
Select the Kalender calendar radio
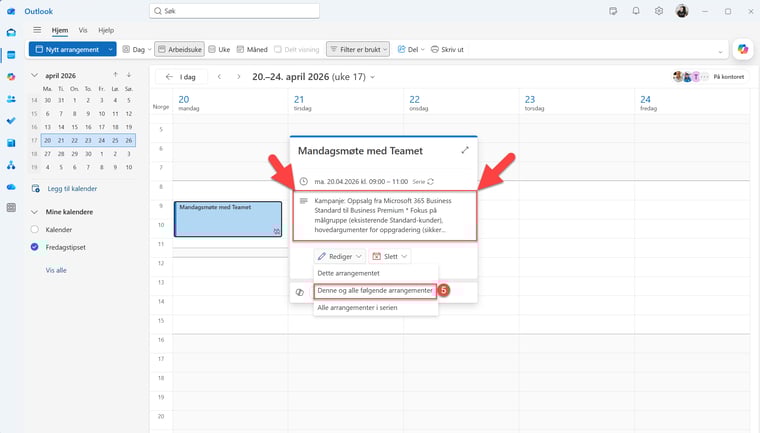(x=34, y=229)
